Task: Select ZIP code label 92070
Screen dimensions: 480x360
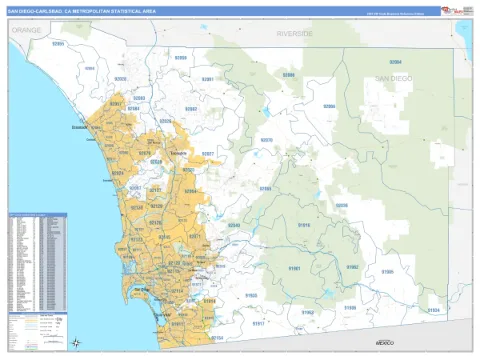Action: [267, 140]
